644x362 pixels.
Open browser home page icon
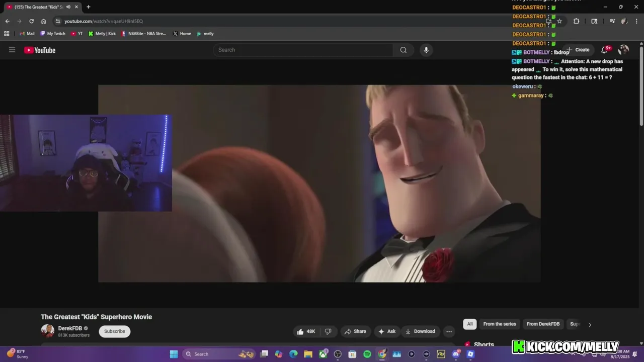click(x=43, y=21)
